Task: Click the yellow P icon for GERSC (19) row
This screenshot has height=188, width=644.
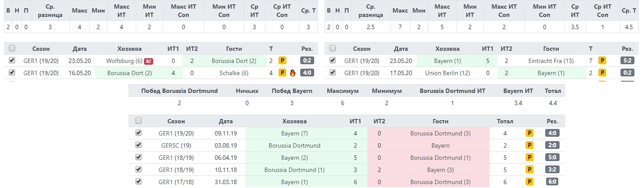Action: pyautogui.click(x=530, y=145)
